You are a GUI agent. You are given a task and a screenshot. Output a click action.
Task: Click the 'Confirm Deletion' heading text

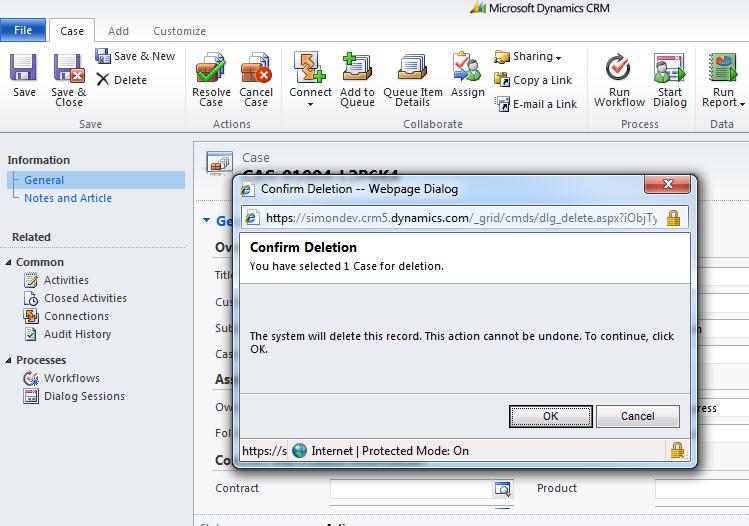click(303, 247)
